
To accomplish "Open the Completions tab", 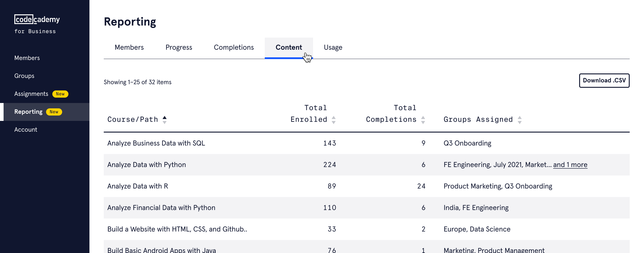I will coord(233,47).
